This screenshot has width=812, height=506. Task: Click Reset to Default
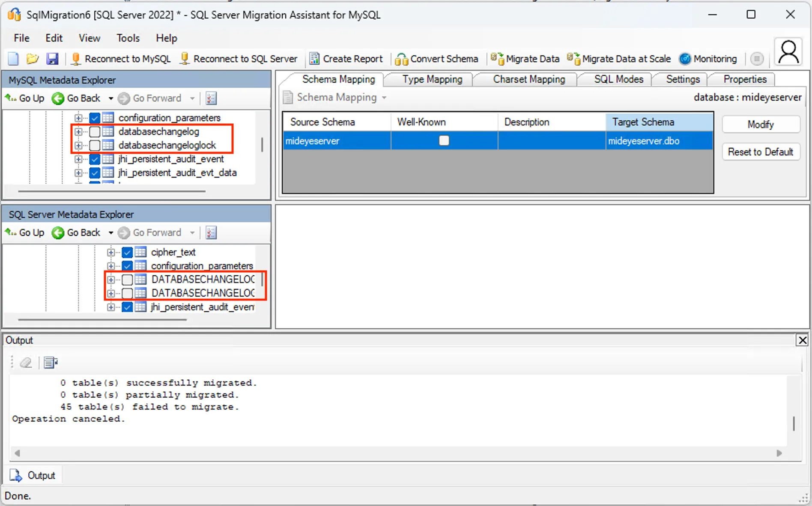(x=761, y=152)
